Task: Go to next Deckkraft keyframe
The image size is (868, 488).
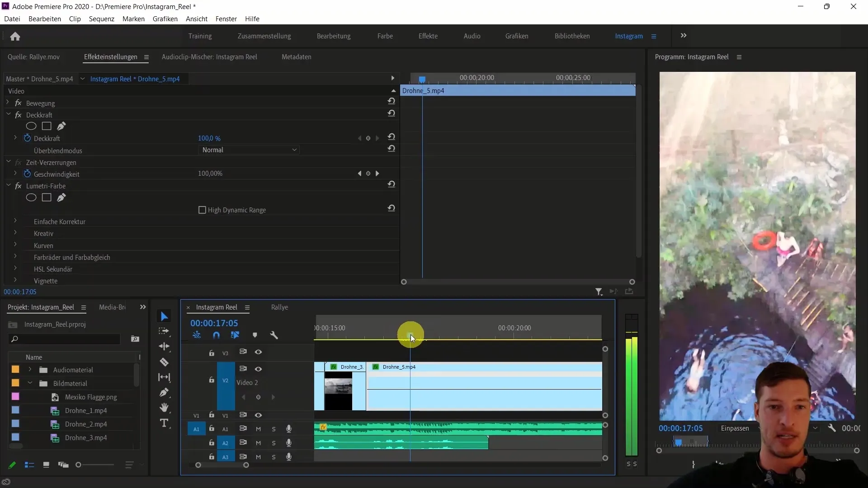Action: 377,138
